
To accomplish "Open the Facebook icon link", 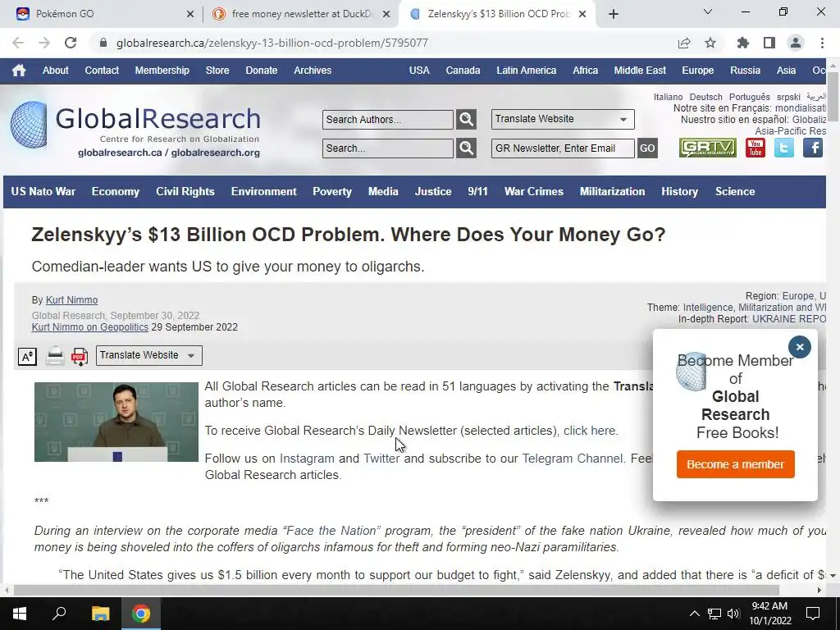I will coord(813,148).
